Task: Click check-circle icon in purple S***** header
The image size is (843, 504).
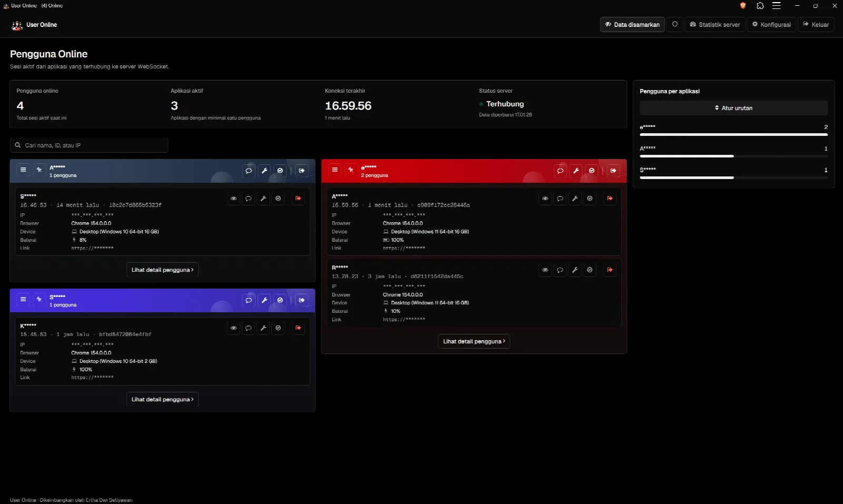Action: coord(280,300)
